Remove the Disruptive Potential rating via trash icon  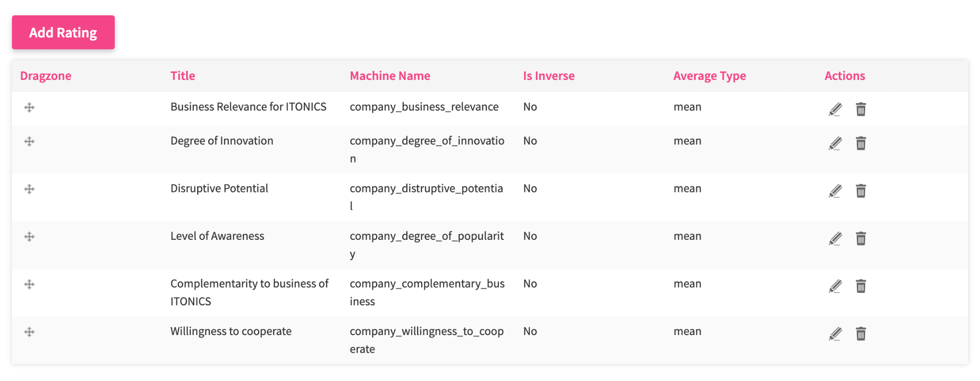click(861, 190)
